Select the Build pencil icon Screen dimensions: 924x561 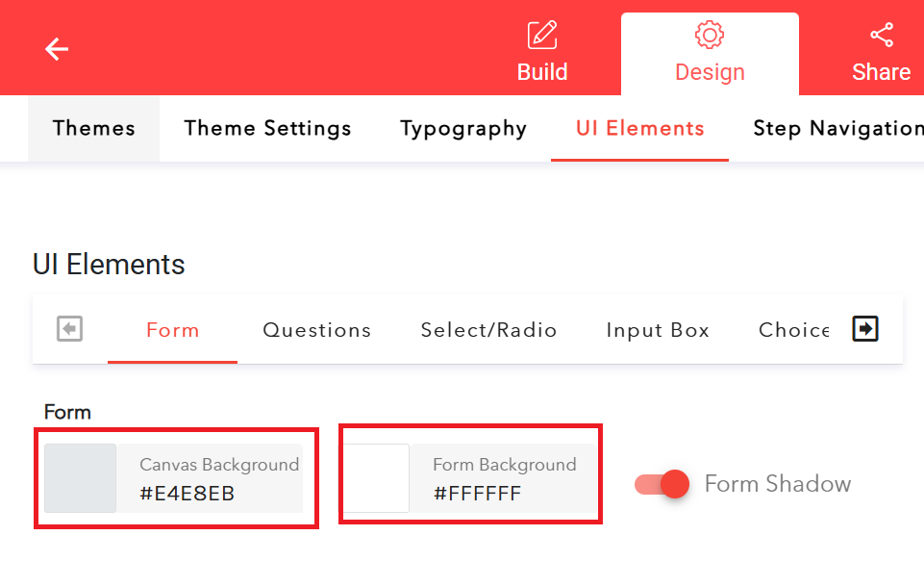(x=541, y=34)
